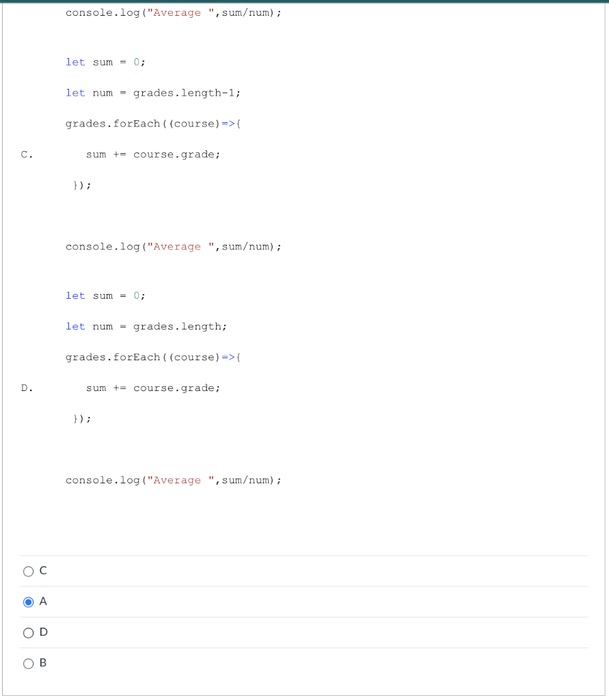
Task: Click the topmost console.log statement
Action: (173, 12)
